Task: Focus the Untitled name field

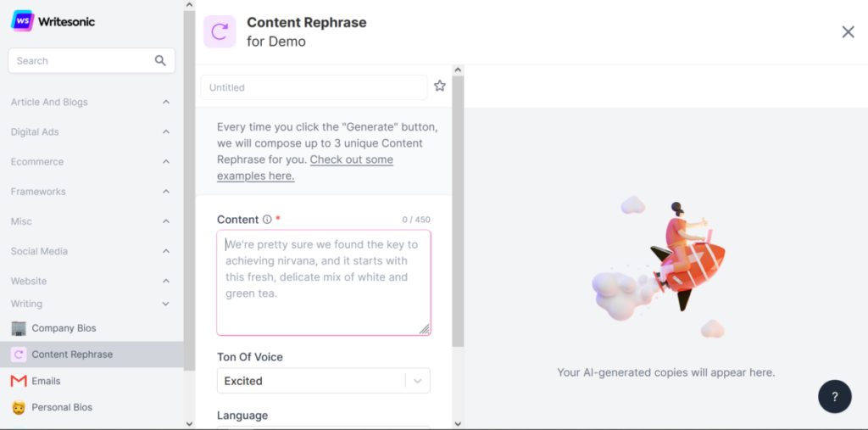Action: pyautogui.click(x=314, y=87)
